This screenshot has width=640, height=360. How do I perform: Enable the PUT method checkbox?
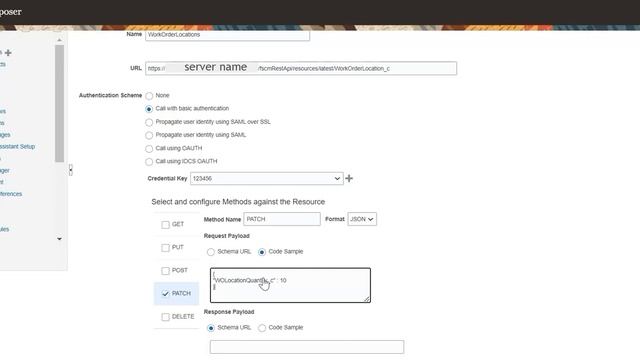165,248
